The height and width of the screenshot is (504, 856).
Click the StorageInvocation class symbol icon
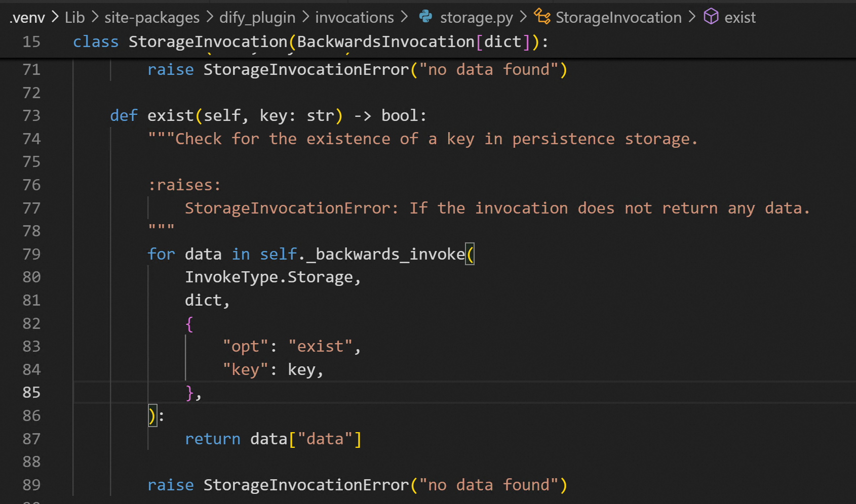(542, 17)
